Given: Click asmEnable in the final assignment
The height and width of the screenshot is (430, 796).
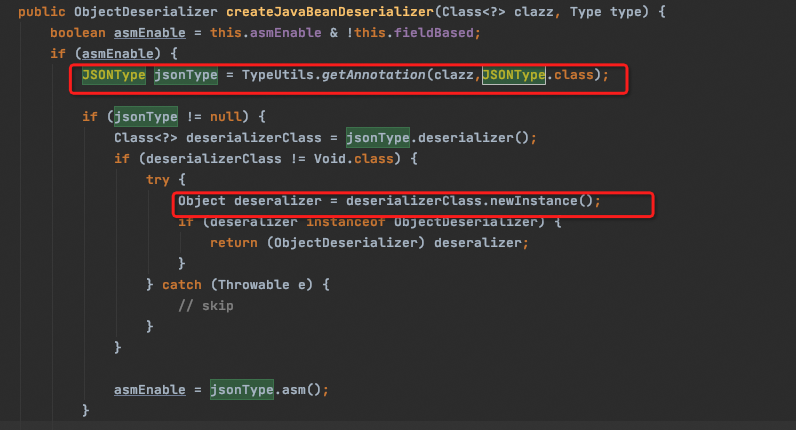Looking at the screenshot, I should pos(150,390).
